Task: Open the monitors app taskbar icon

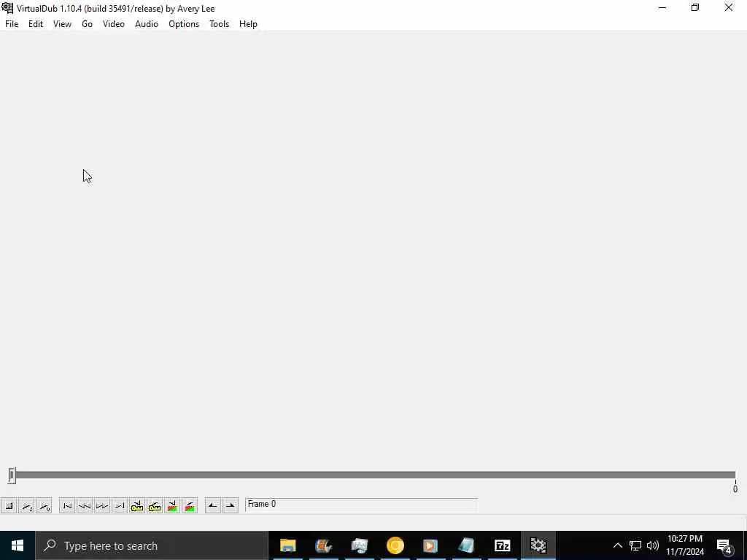Action: (359, 545)
